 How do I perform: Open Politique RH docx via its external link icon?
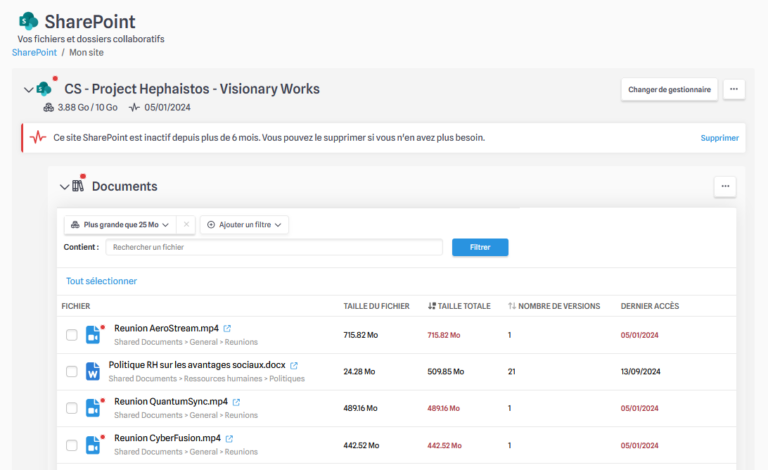click(x=294, y=365)
